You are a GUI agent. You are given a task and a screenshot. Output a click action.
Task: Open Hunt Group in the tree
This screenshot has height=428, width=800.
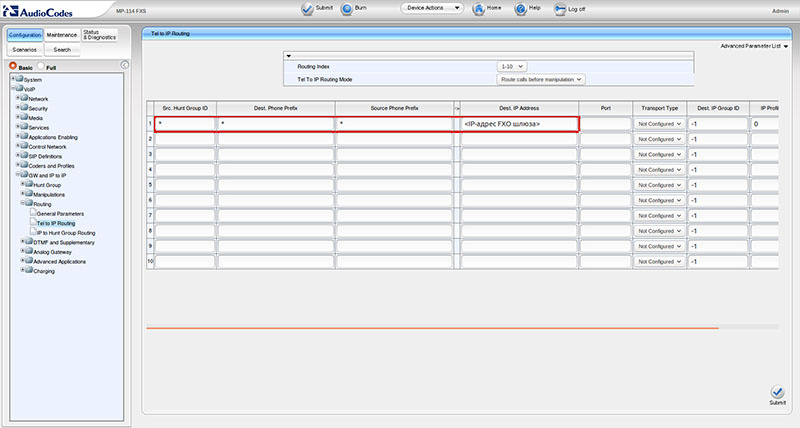[47, 185]
